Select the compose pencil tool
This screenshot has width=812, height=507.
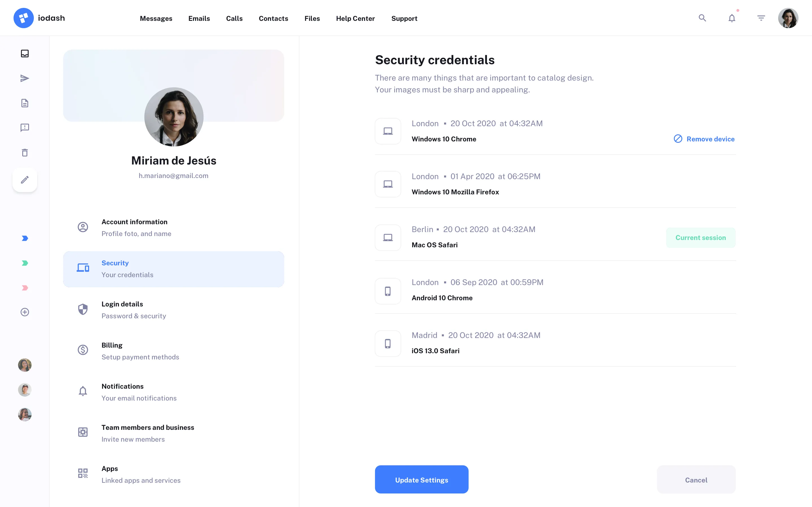click(25, 180)
